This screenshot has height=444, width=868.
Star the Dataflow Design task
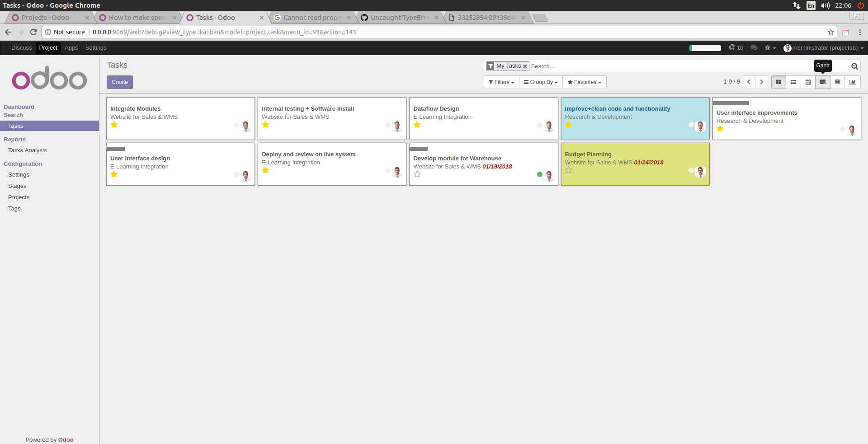417,125
